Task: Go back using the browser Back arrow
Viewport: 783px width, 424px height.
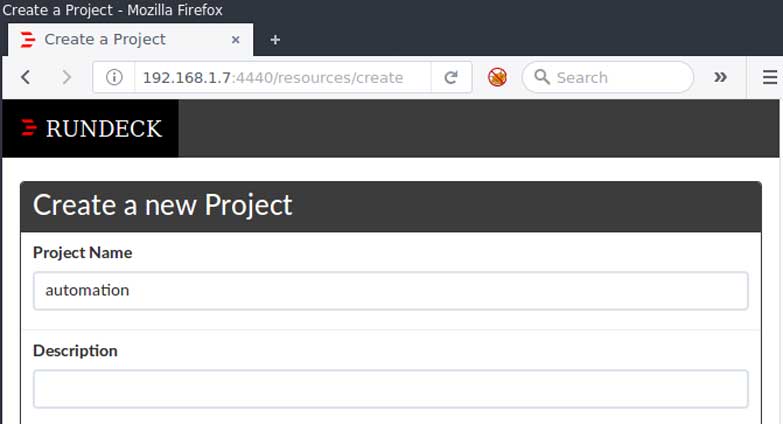Action: tap(26, 77)
